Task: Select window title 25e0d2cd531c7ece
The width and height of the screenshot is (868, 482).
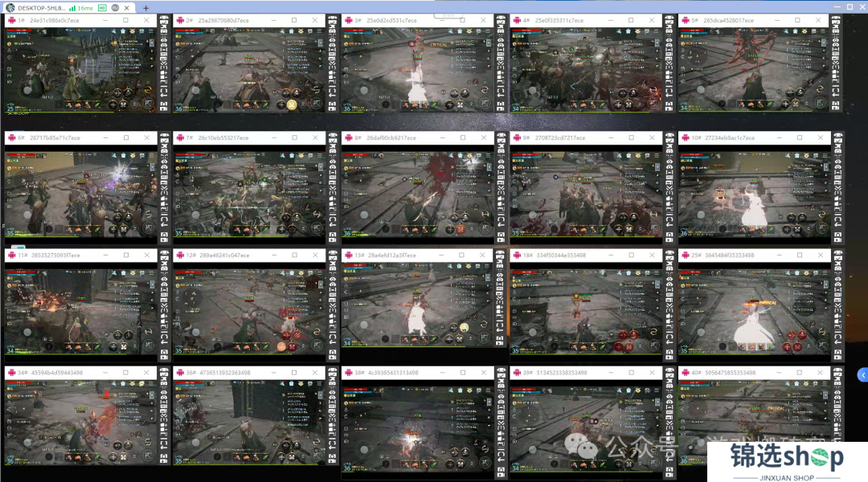Action: coord(392,20)
